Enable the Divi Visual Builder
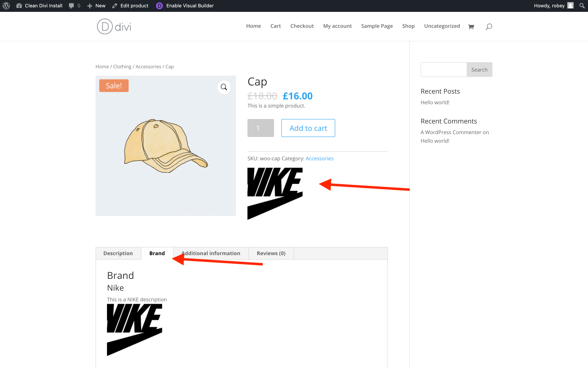The height and width of the screenshot is (368, 588). pyautogui.click(x=185, y=6)
